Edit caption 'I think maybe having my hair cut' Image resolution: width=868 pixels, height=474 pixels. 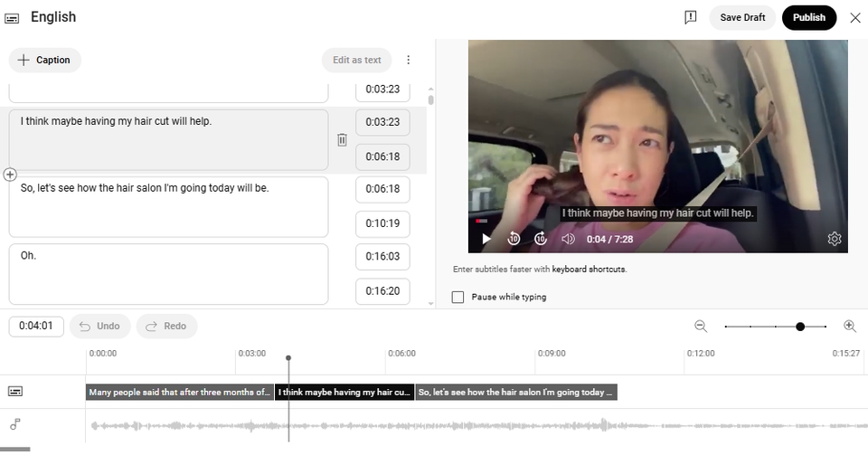tap(168, 139)
